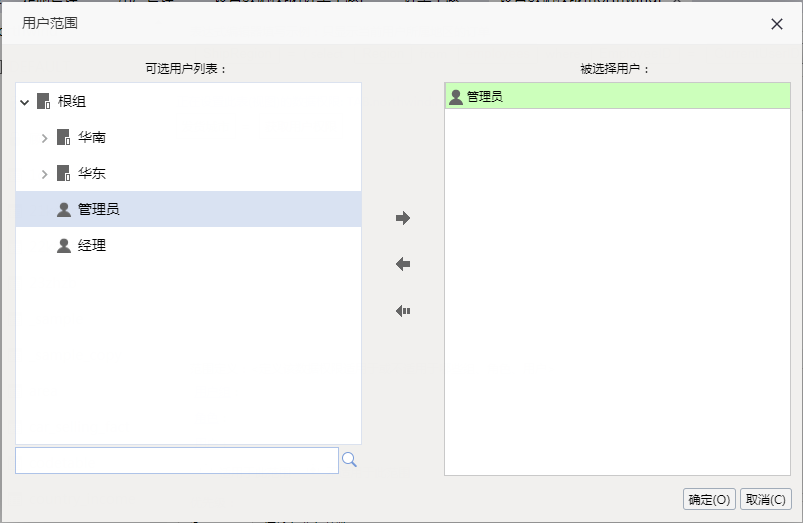Select 管理员 in the available user tree

[188, 209]
